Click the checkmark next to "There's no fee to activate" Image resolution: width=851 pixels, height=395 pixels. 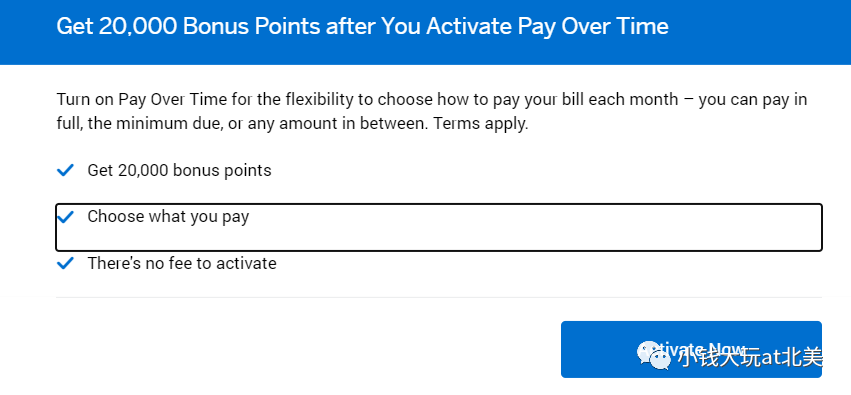(x=65, y=264)
